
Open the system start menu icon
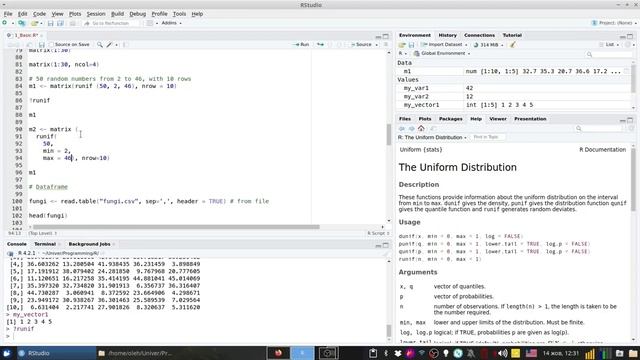click(7, 353)
